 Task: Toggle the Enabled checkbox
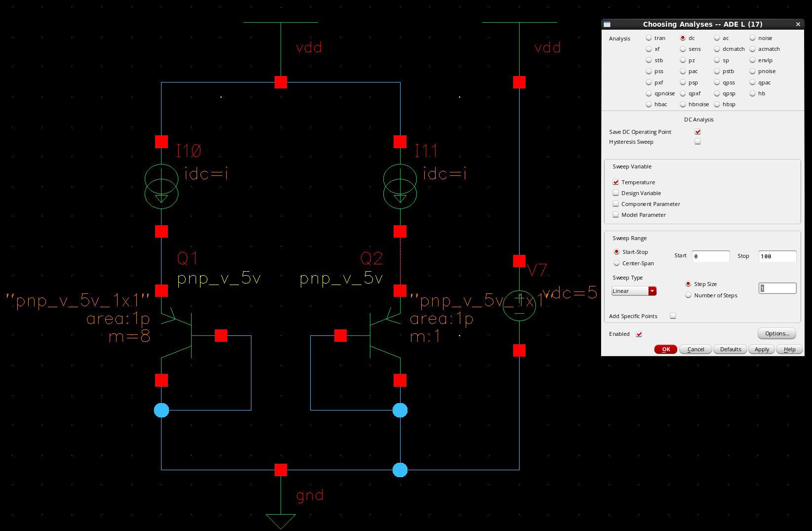click(639, 334)
